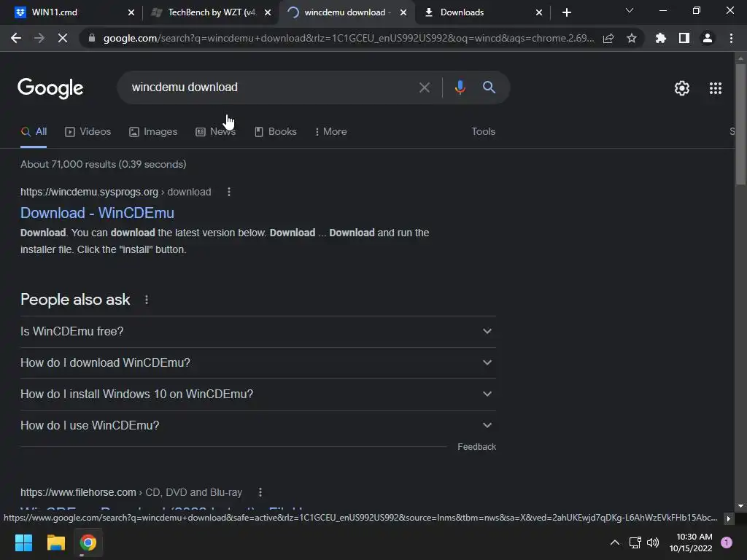Open "Download - WinCDEmu" result link

coord(97,213)
